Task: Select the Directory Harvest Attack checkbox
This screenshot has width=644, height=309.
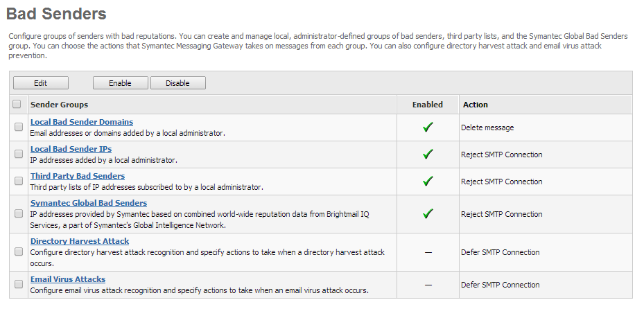Action: click(19, 252)
